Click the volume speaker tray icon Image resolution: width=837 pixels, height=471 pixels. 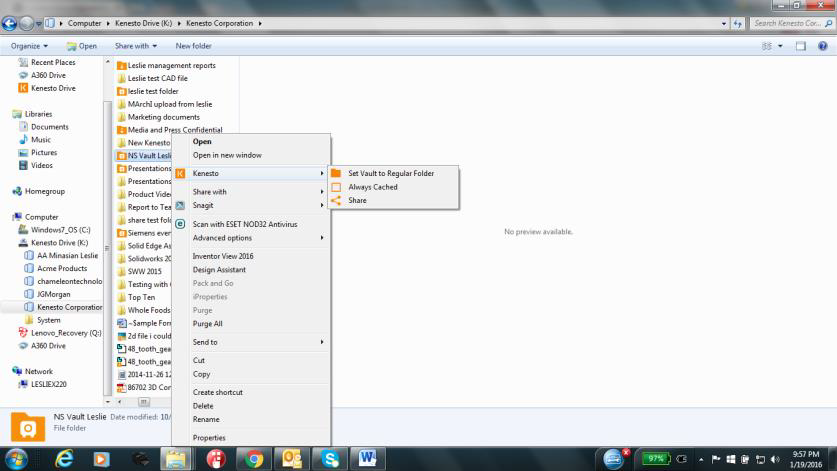(775, 459)
